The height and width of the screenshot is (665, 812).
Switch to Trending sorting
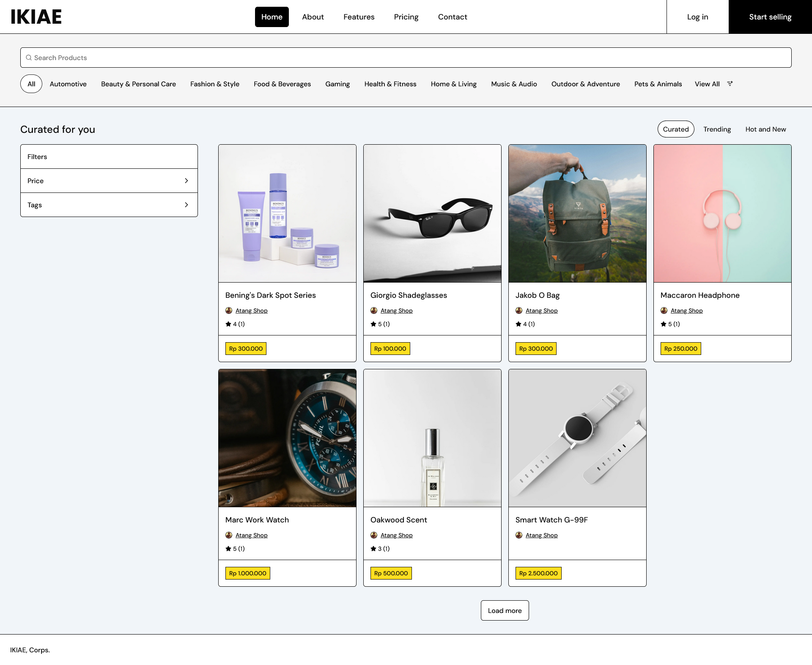point(717,129)
